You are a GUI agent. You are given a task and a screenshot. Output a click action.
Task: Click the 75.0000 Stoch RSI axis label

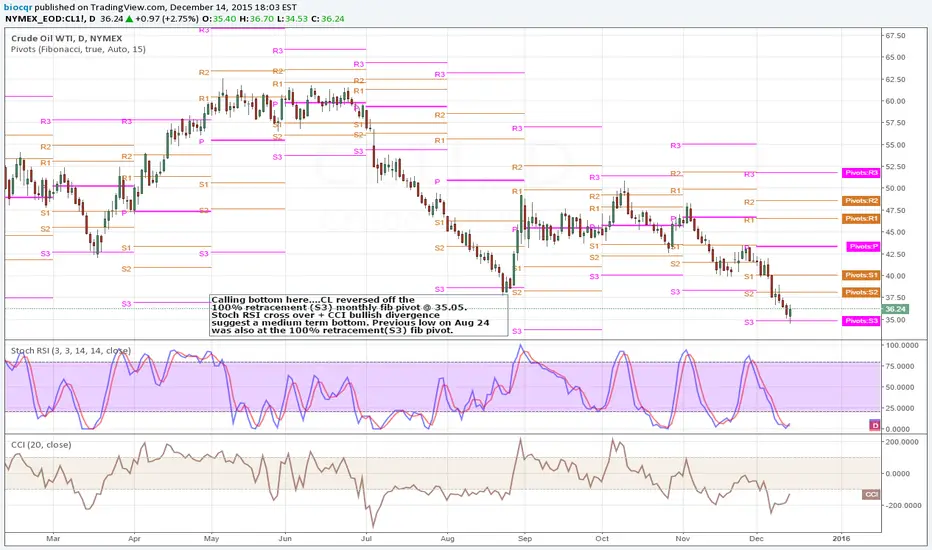[x=900, y=366]
